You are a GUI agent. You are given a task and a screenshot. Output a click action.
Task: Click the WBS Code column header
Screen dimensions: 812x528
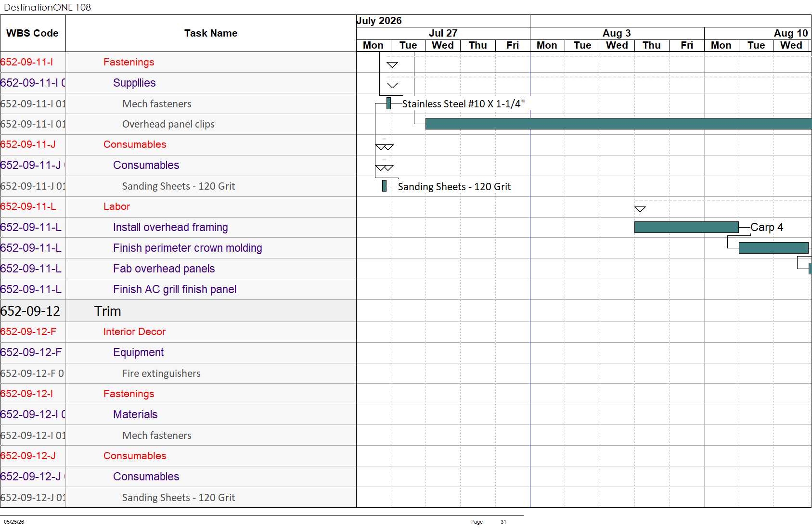coord(32,33)
